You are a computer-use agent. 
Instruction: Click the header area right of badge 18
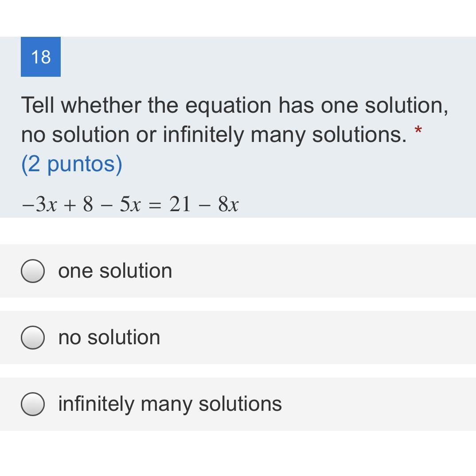click(266, 57)
